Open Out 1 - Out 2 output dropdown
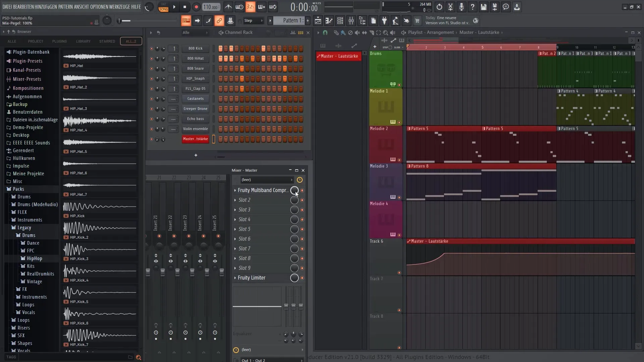 click(272, 360)
